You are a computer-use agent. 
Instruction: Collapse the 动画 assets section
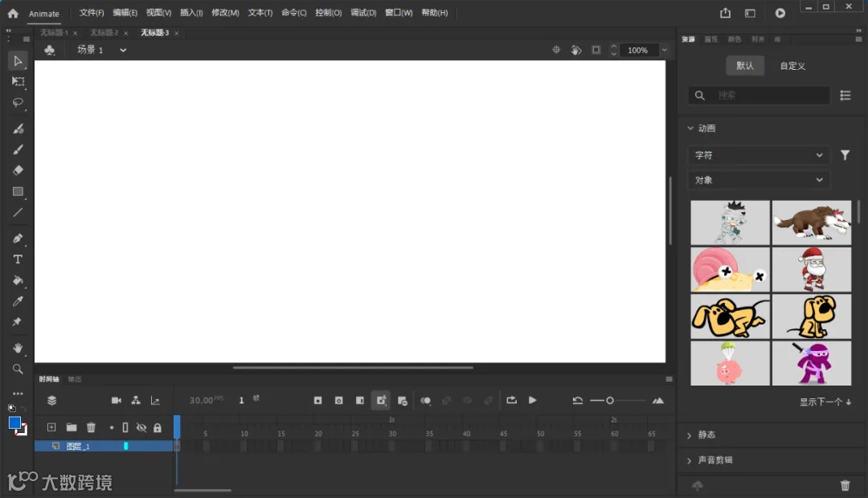point(690,128)
